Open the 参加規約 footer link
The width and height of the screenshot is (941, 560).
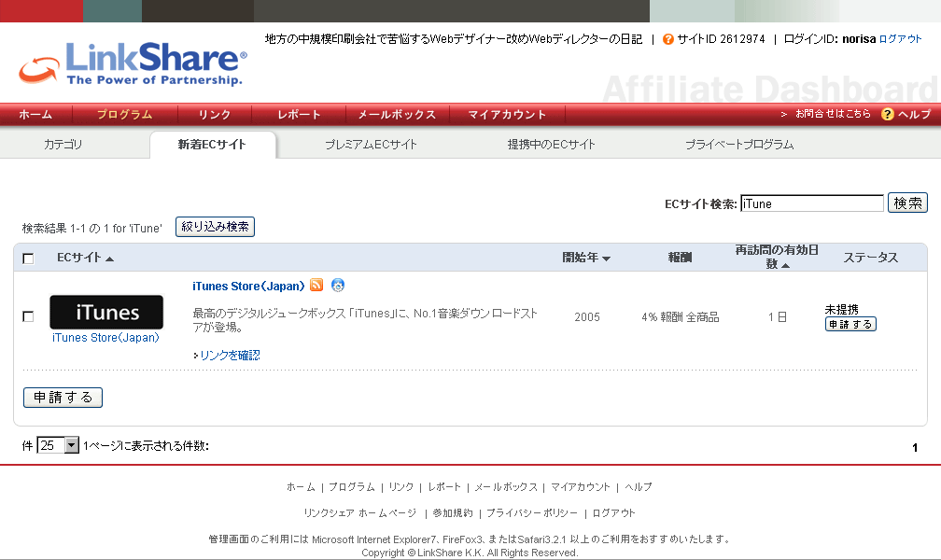coord(453,513)
